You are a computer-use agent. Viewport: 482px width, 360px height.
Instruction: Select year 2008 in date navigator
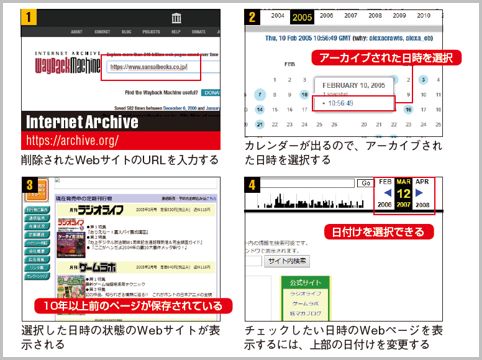[x=422, y=204]
